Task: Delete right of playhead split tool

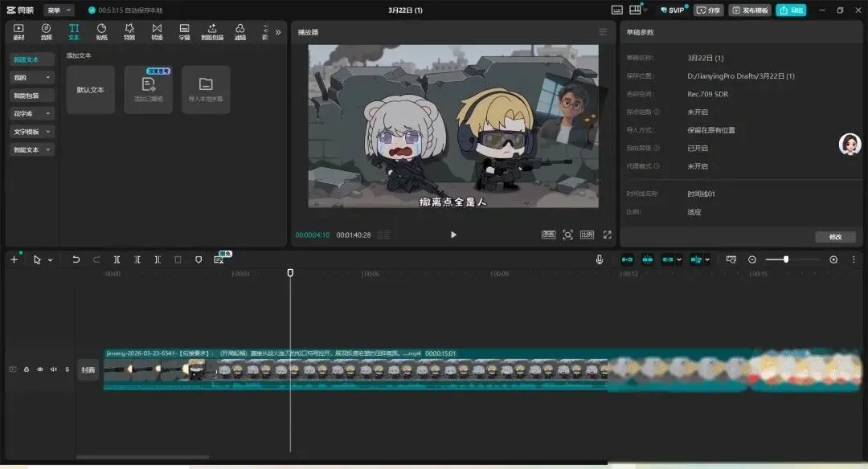Action: click(x=158, y=259)
